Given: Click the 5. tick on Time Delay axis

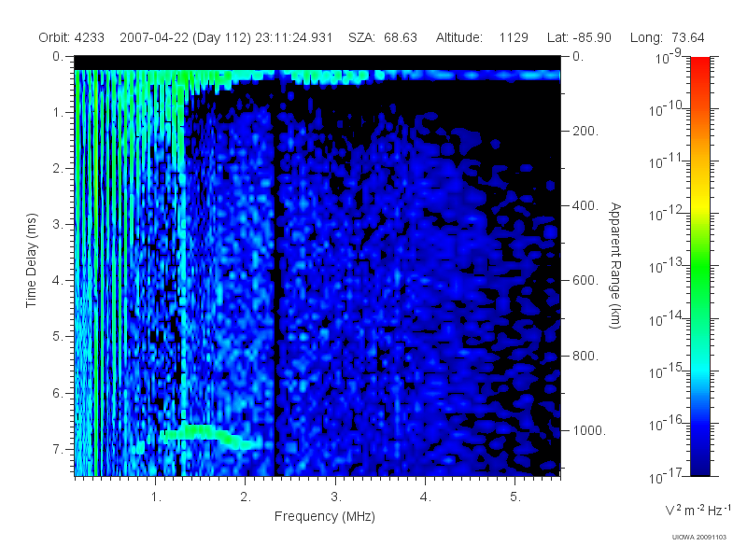Looking at the screenshot, I should [58, 337].
